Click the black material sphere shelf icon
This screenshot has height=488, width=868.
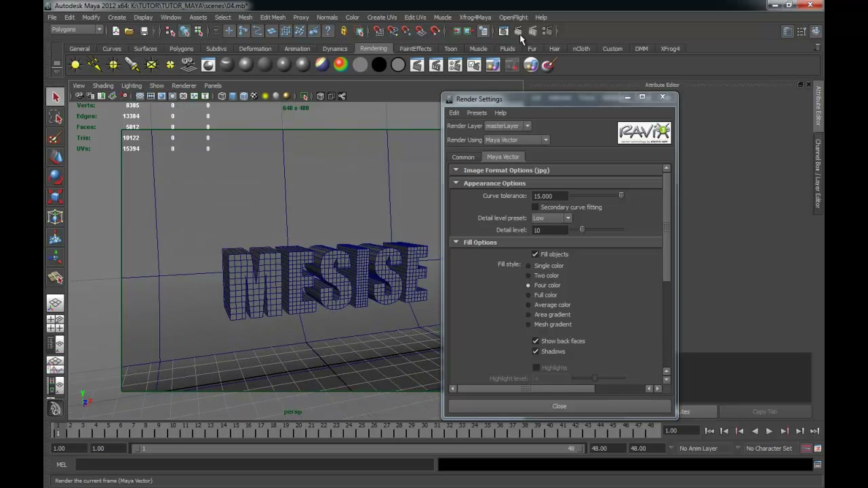click(x=379, y=65)
